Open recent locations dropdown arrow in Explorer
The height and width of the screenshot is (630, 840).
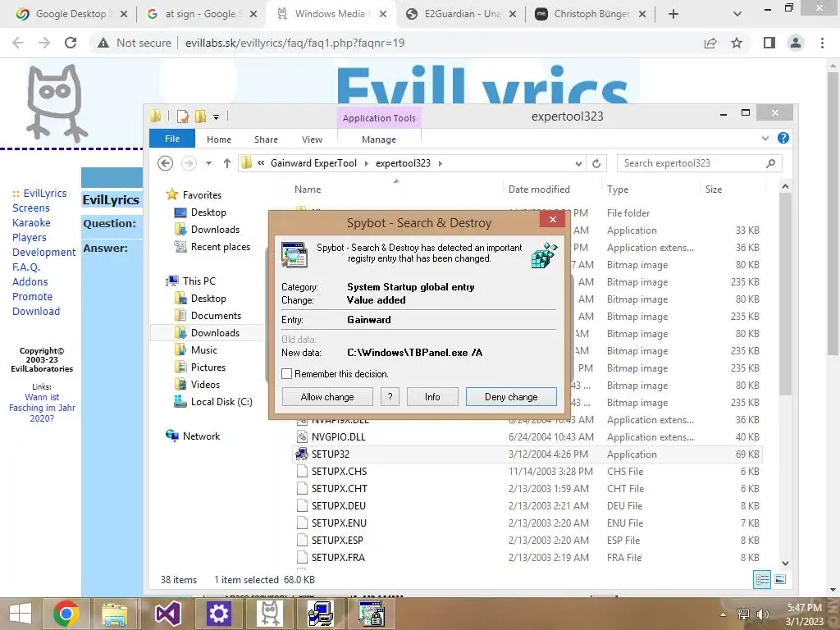[209, 163]
